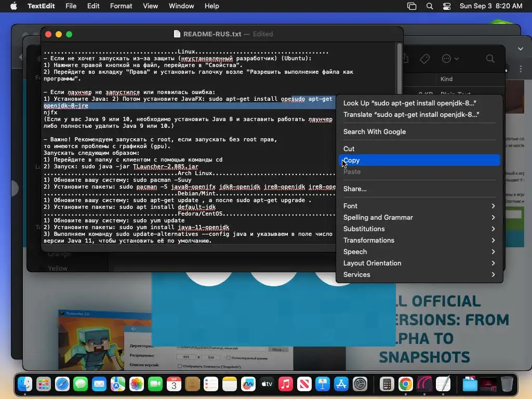The image size is (532, 399).
Task: Open the Apple menu
Action: click(14, 6)
